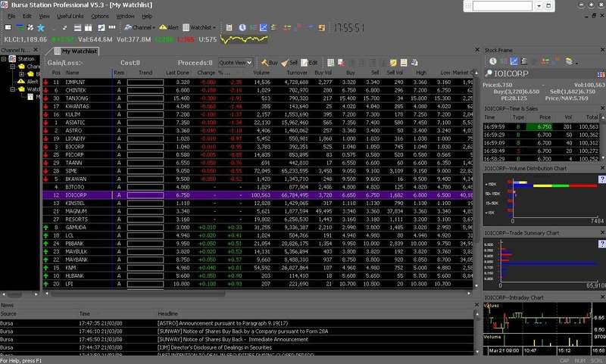Viewport: 606px width, 364px height.
Task: Open the Watchlist toolbar dropdown
Action: tap(199, 27)
